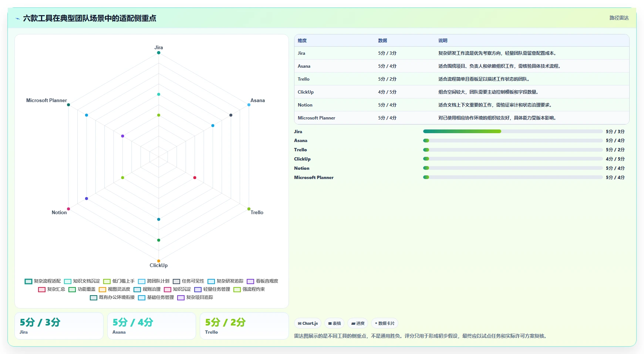This screenshot has height=354, width=644.
Task: Toggle the 跨团队计划 legend entry
Action: point(154,281)
